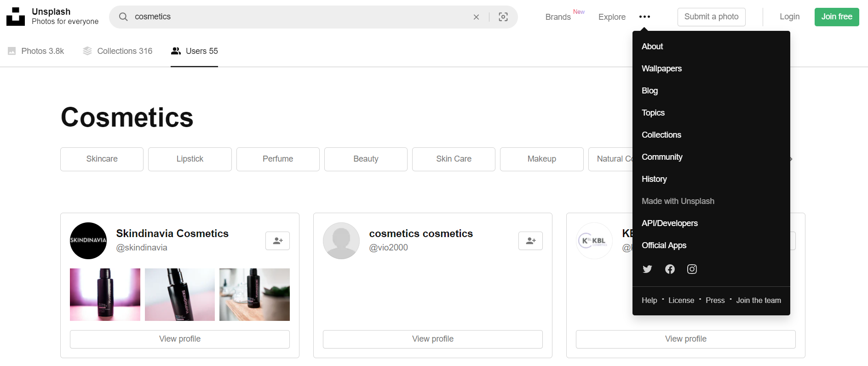Image resolution: width=868 pixels, height=366 pixels.
Task: Click the Unsplash logo icon
Action: pyautogui.click(x=16, y=17)
